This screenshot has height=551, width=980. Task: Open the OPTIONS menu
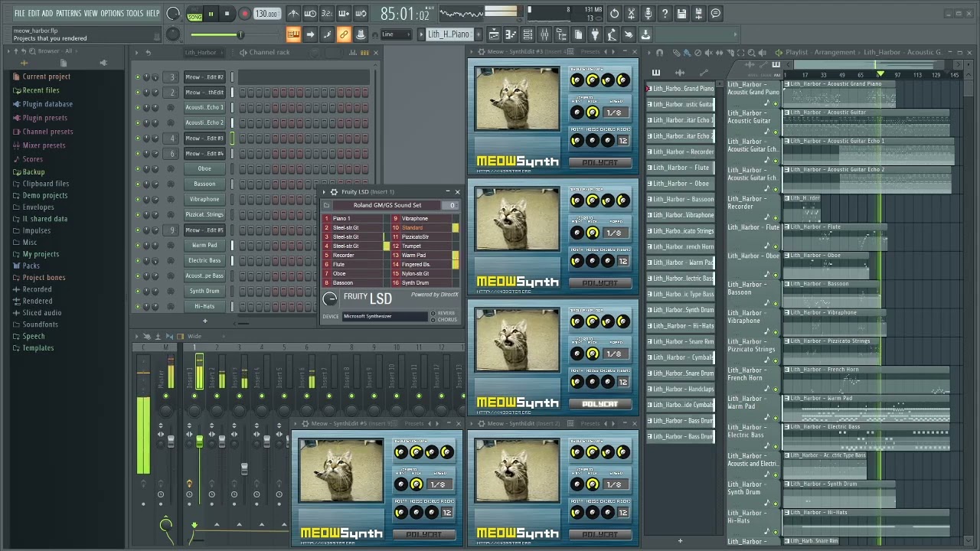pyautogui.click(x=112, y=14)
